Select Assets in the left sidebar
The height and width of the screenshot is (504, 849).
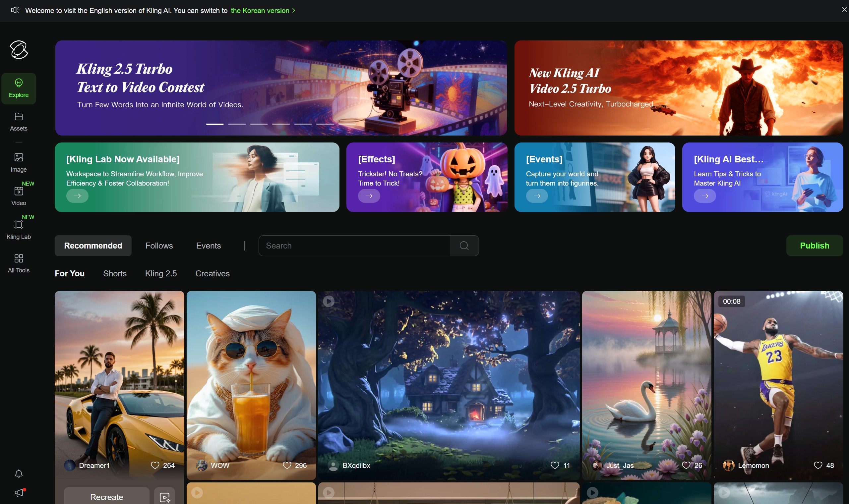(18, 121)
